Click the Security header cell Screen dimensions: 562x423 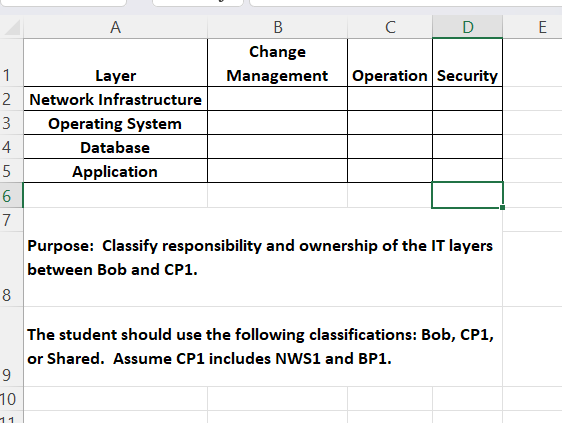tap(467, 62)
